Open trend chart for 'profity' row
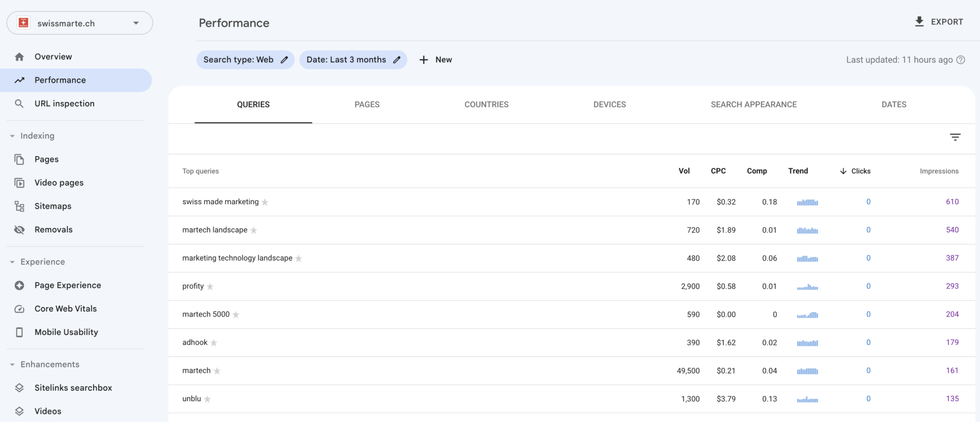980x422 pixels. [x=807, y=287]
